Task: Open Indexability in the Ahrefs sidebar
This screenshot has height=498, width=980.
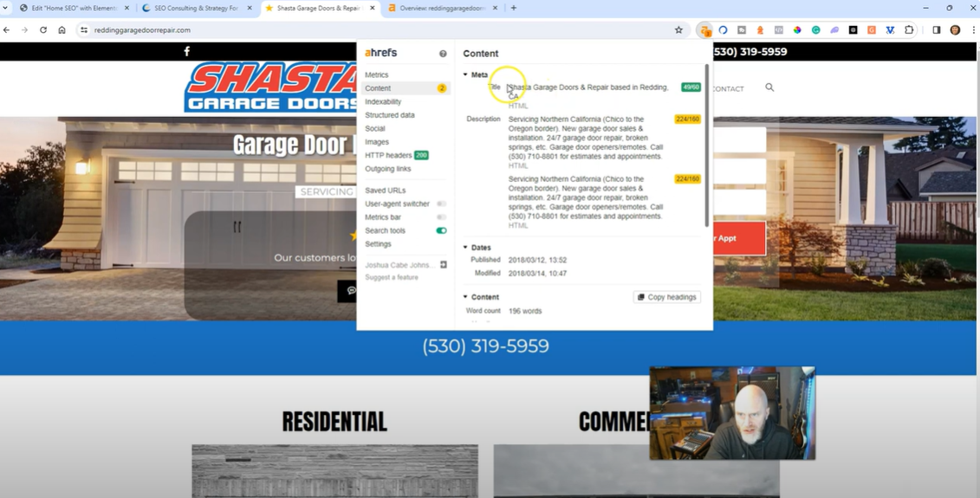Action: [383, 102]
